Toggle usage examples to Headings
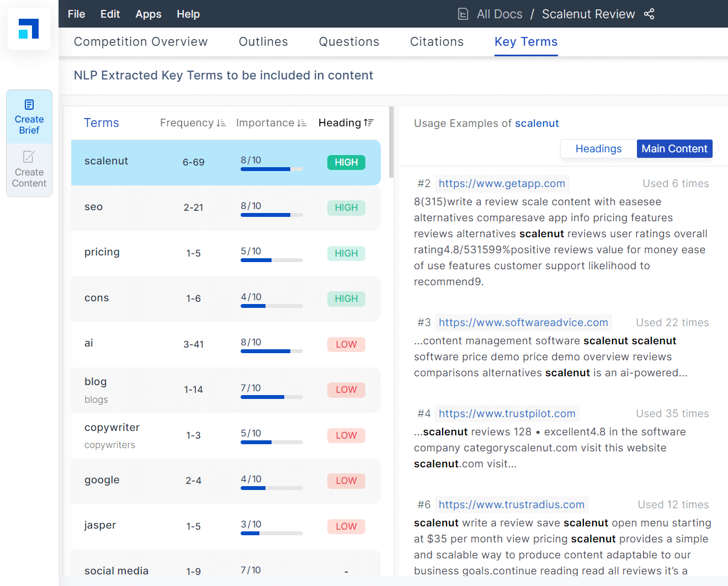Viewport: 728px width, 586px height. point(598,148)
